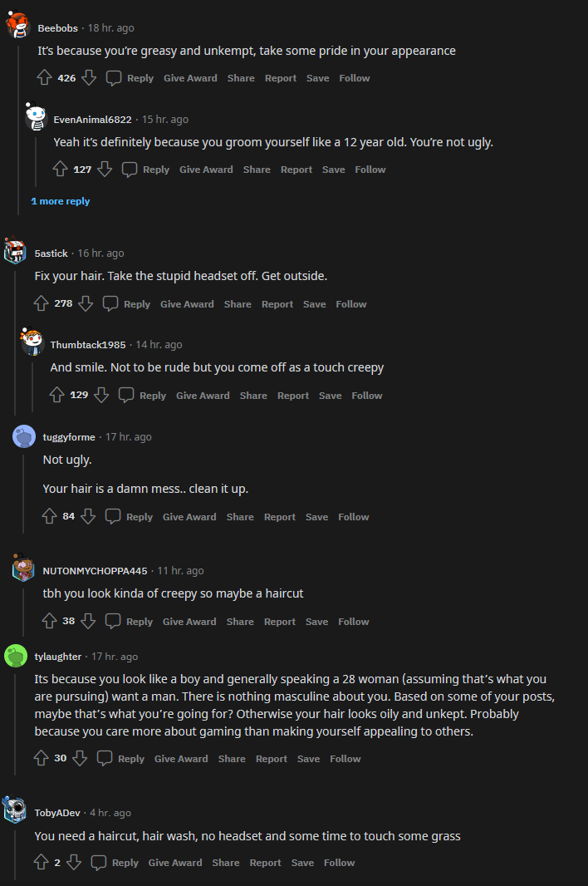Upvote EvenAnimal6822's reply

(59, 169)
